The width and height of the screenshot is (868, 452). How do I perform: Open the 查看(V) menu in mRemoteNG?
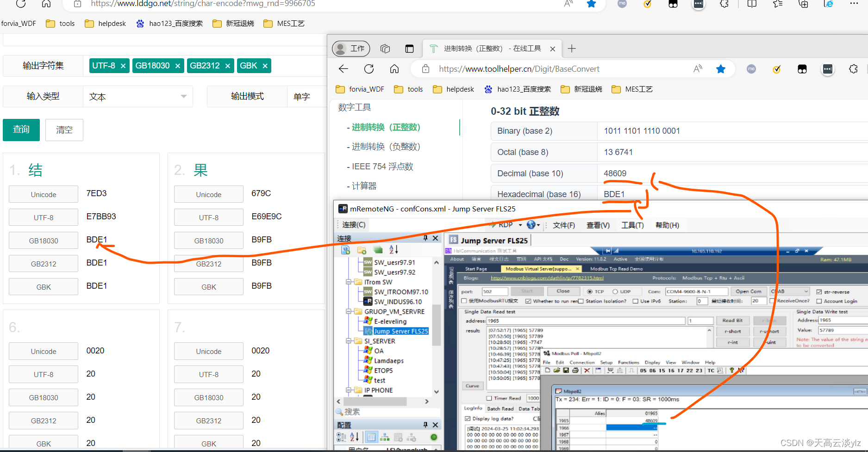[598, 225]
